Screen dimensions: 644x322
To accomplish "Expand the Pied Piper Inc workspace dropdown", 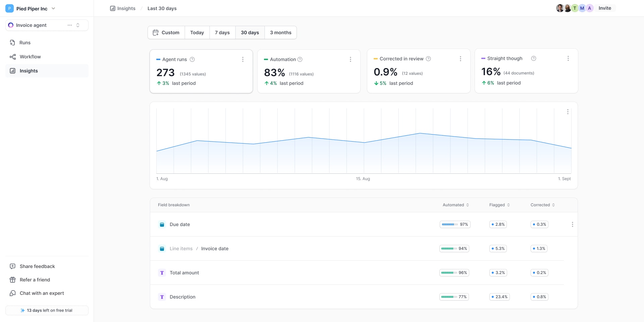I will point(53,8).
